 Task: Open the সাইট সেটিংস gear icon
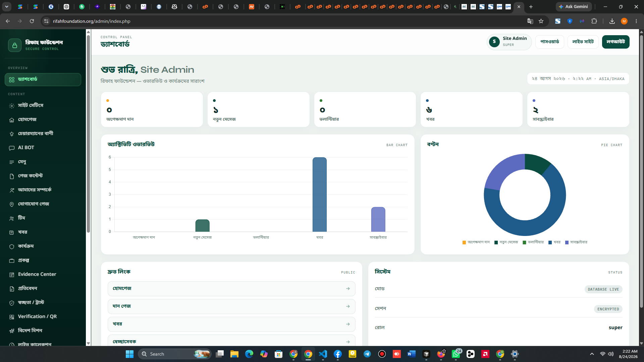point(12,106)
